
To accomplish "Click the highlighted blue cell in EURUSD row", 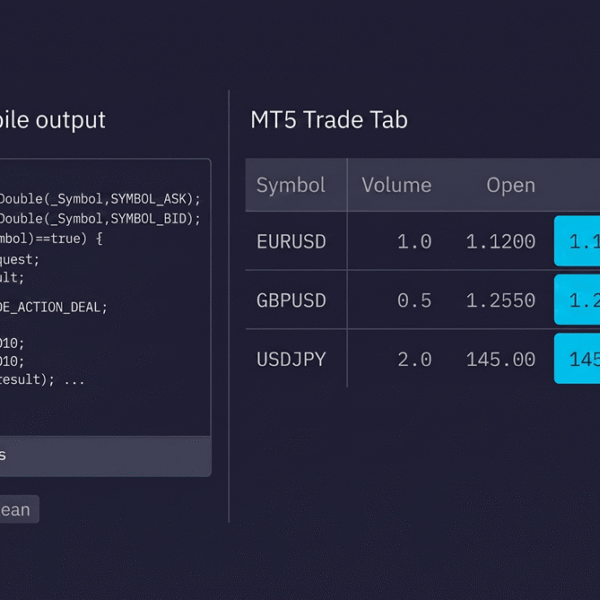I will click(577, 241).
